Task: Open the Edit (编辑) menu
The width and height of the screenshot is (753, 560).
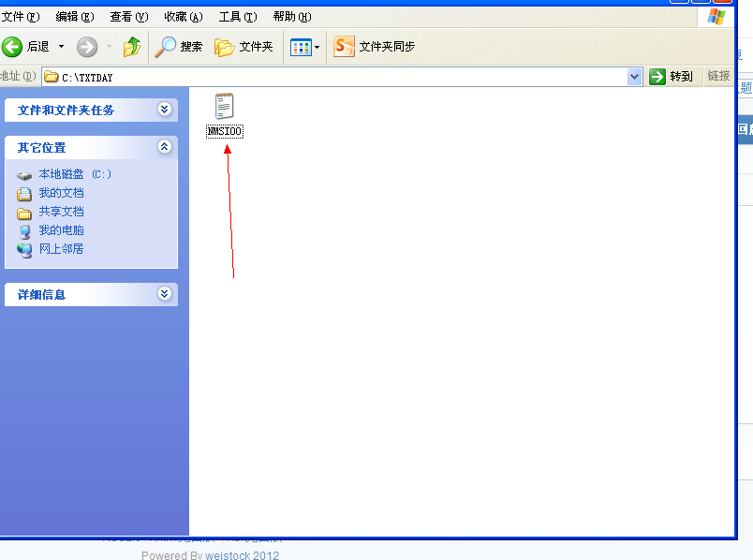Action: [x=75, y=17]
